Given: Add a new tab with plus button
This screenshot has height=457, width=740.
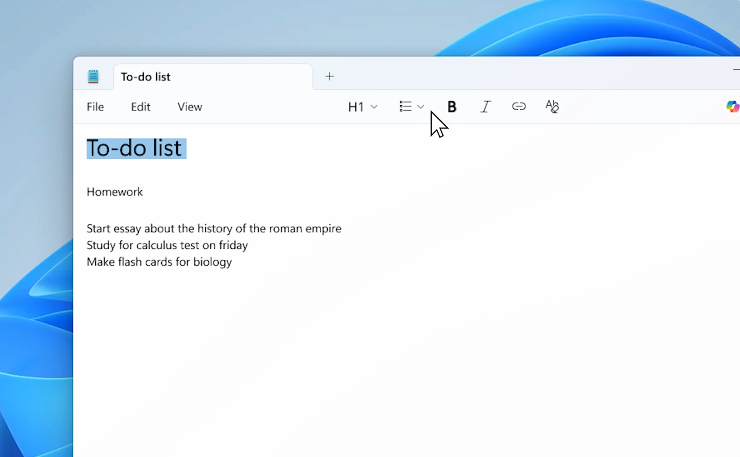Looking at the screenshot, I should [329, 76].
